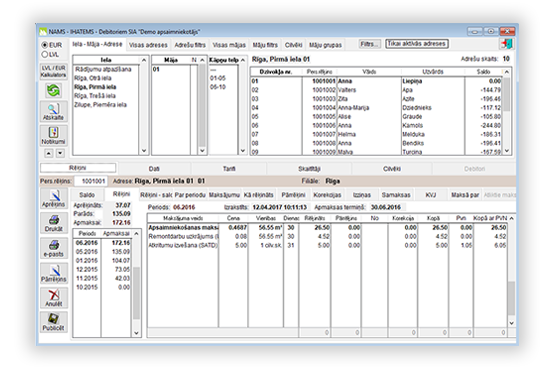
Task: Click the Filtrs... button
Action: [369, 44]
